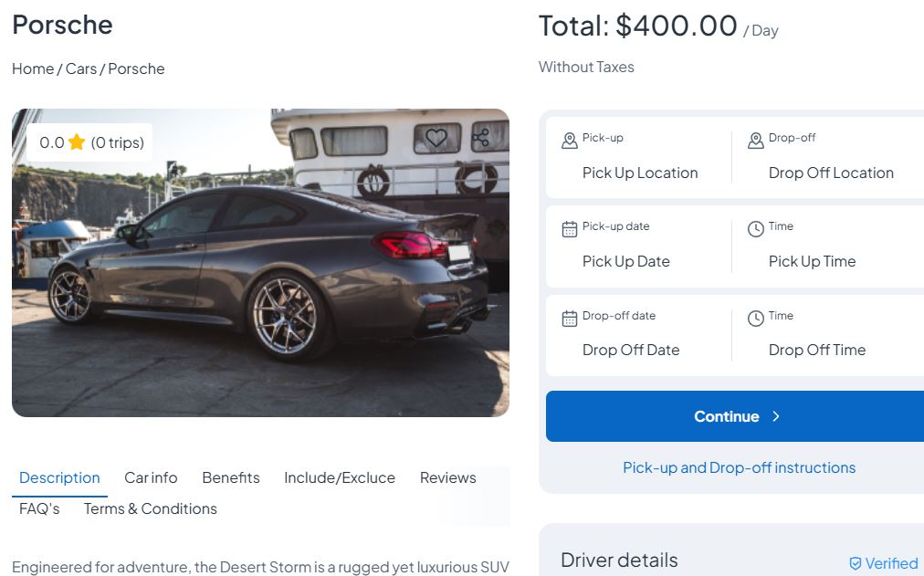This screenshot has width=924, height=576.
Task: Click the heart favorite icon on car image
Action: pos(436,138)
